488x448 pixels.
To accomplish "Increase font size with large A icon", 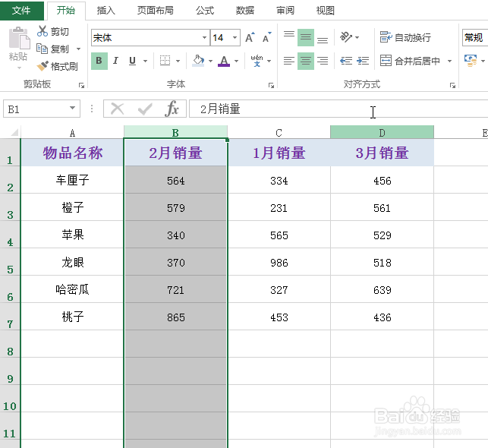I will point(250,38).
